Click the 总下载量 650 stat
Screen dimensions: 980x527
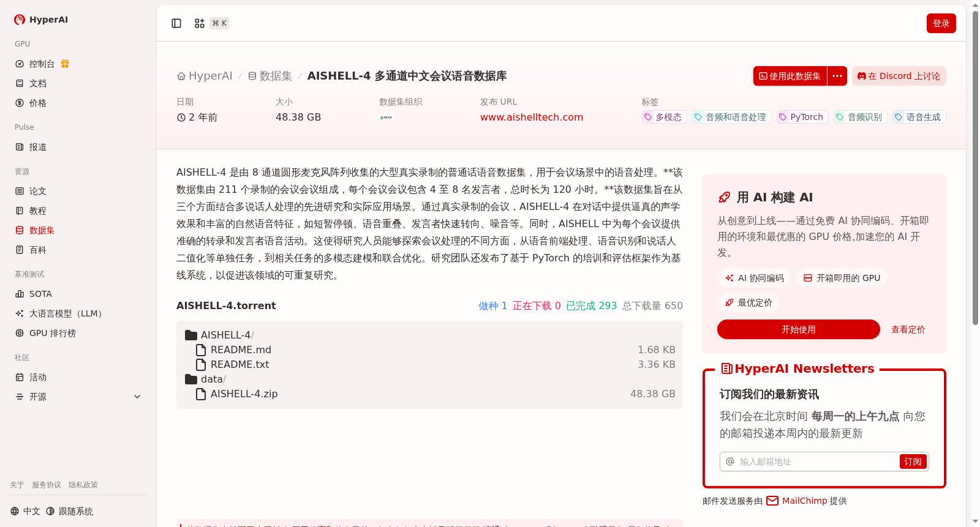tap(652, 305)
